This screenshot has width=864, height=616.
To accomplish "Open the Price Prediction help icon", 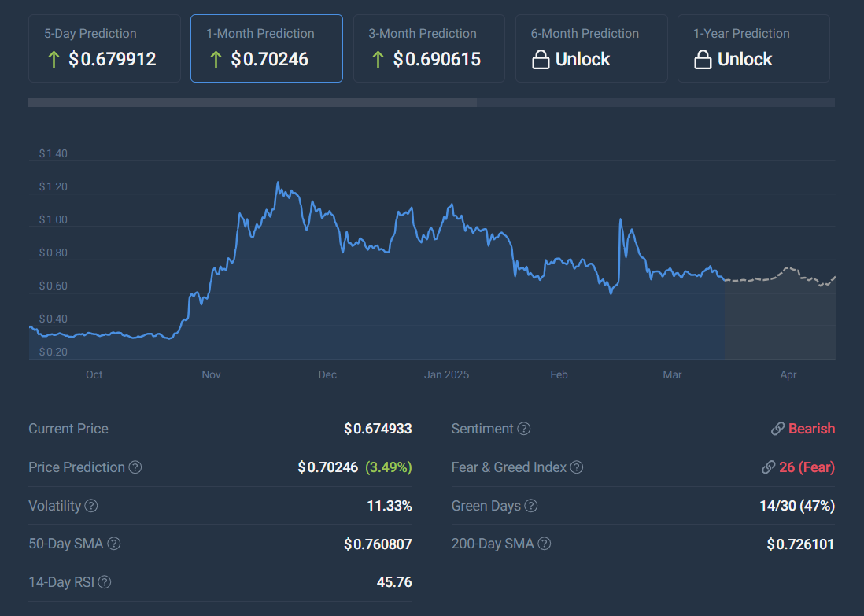I will (x=135, y=467).
